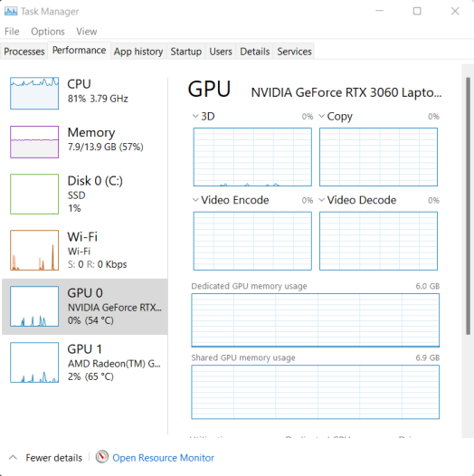Viewport: 474px width, 476px height.
Task: Select the GPU 1 thumbnail graph
Action: point(34,363)
